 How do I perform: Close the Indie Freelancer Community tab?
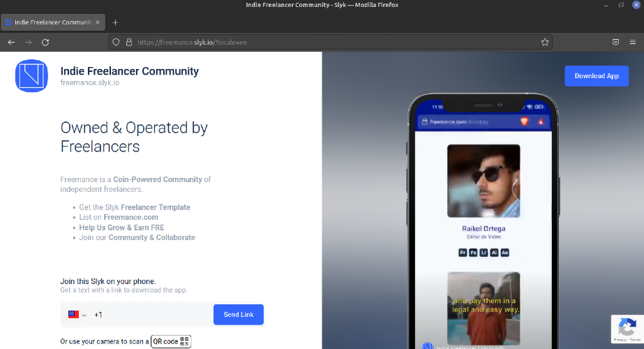[98, 22]
